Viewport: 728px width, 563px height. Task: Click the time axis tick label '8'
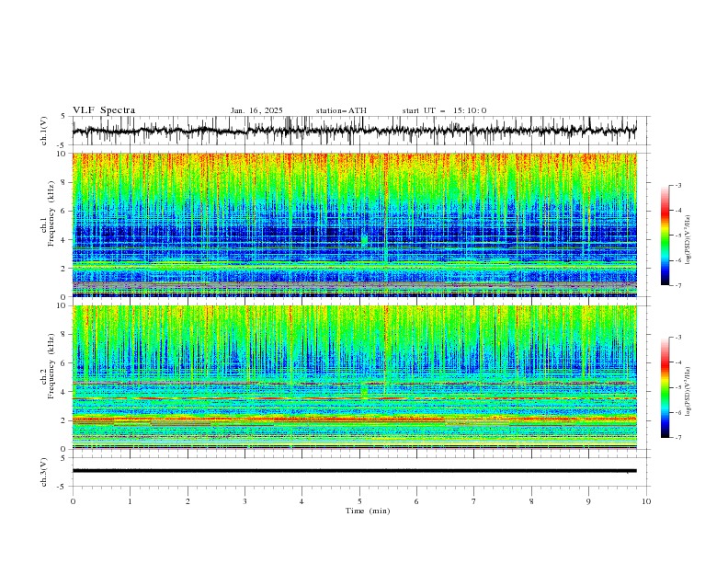click(x=531, y=501)
